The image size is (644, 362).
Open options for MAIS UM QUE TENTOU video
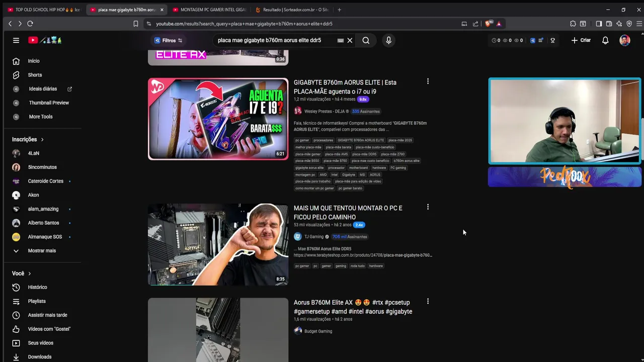point(428,207)
